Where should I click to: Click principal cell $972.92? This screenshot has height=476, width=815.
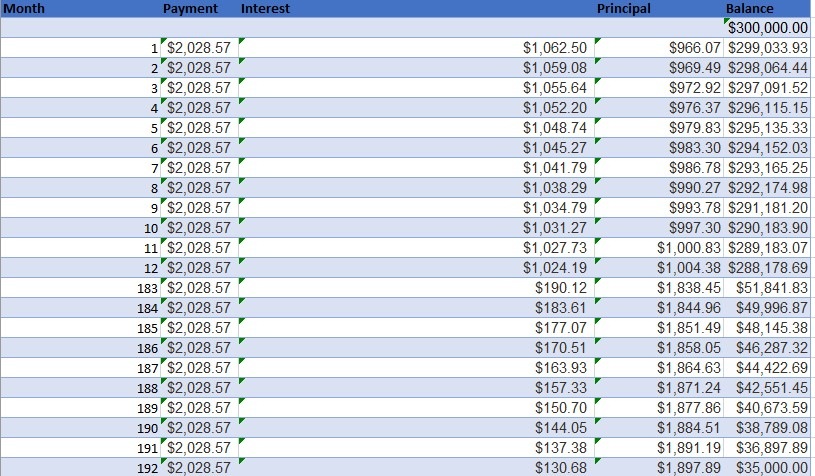(659, 88)
